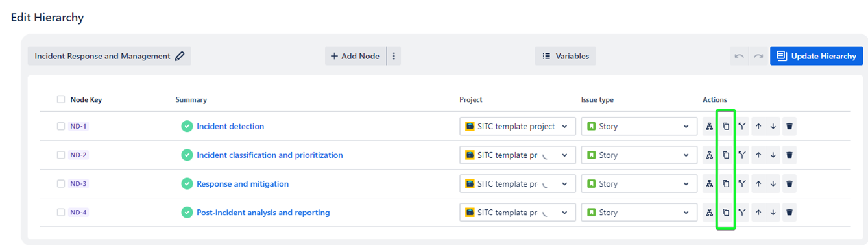
Task: Edit hierarchy name with pencil icon
Action: (x=180, y=56)
